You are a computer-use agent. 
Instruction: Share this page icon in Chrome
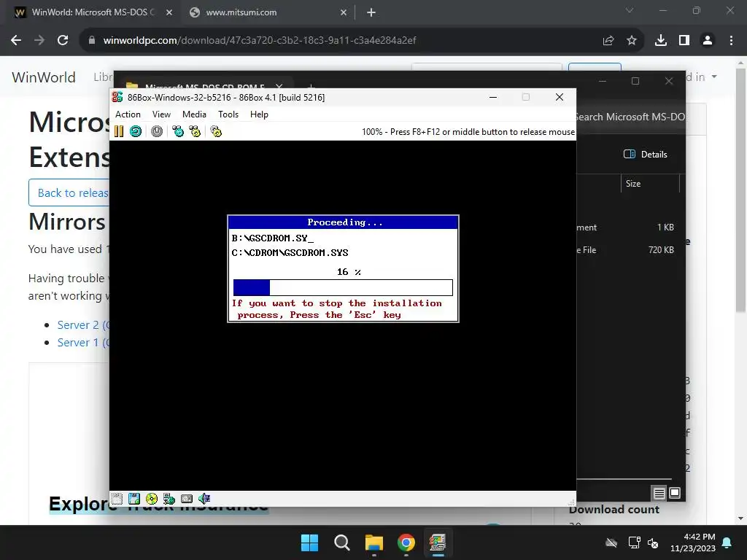[x=608, y=41]
